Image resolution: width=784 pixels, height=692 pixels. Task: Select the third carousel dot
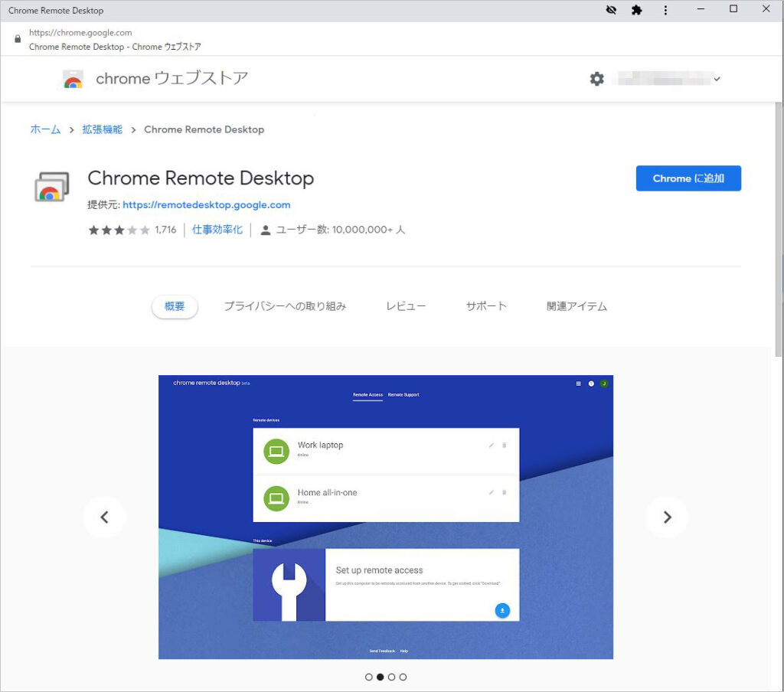pyautogui.click(x=391, y=677)
